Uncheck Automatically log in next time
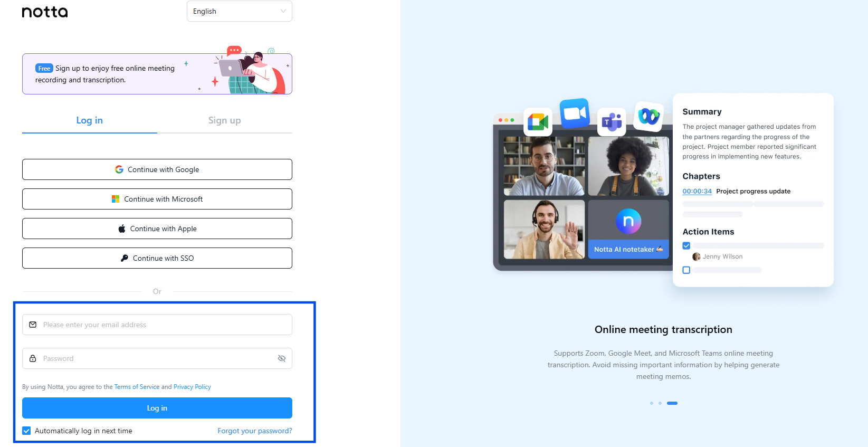868x447 pixels. coord(26,431)
